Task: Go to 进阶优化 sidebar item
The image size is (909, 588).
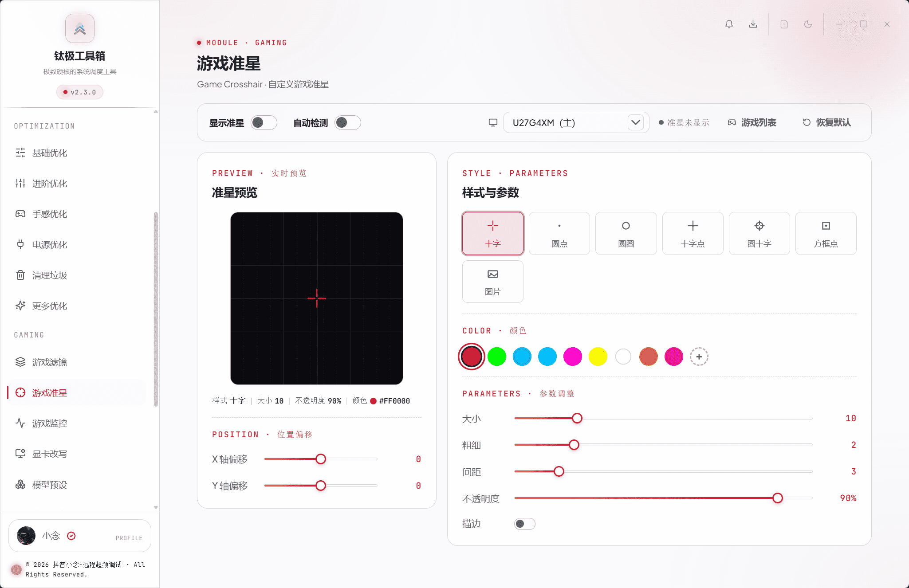Action: tap(76, 184)
